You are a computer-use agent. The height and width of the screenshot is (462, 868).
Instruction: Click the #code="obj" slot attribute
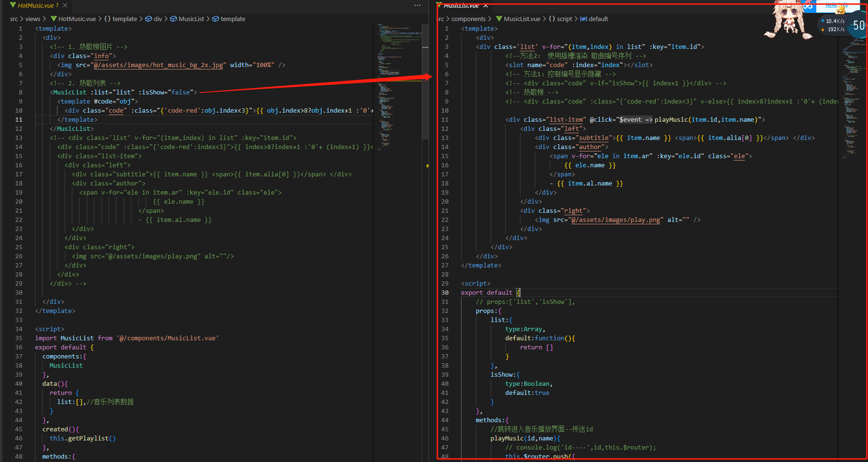114,102
